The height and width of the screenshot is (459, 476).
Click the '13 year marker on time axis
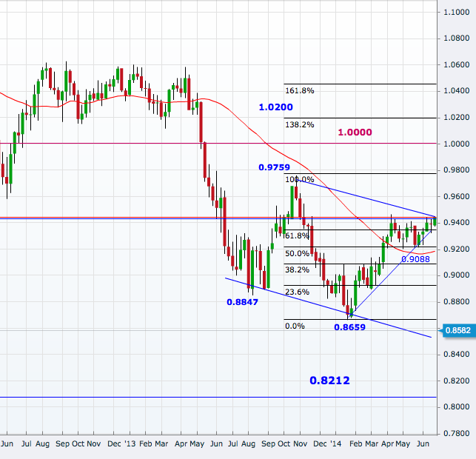pyautogui.click(x=130, y=443)
